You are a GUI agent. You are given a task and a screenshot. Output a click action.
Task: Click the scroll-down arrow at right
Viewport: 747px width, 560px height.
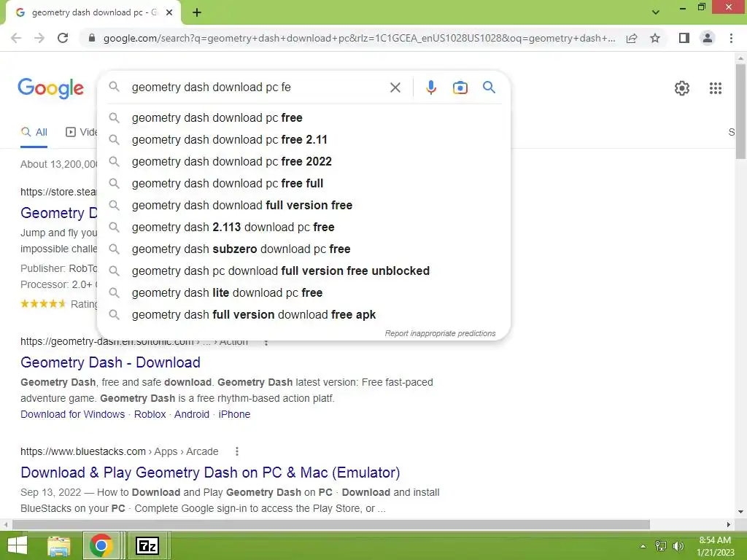pyautogui.click(x=740, y=512)
